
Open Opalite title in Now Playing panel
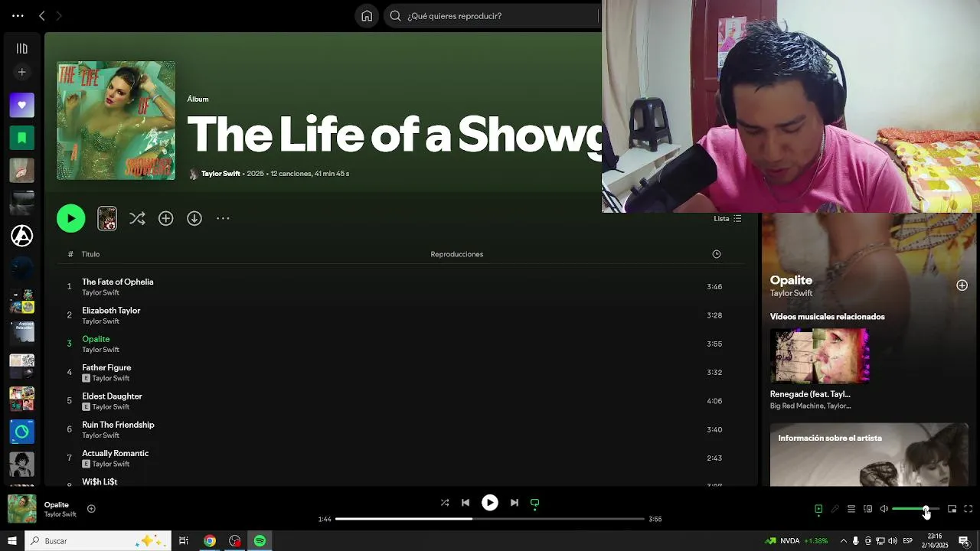click(791, 280)
